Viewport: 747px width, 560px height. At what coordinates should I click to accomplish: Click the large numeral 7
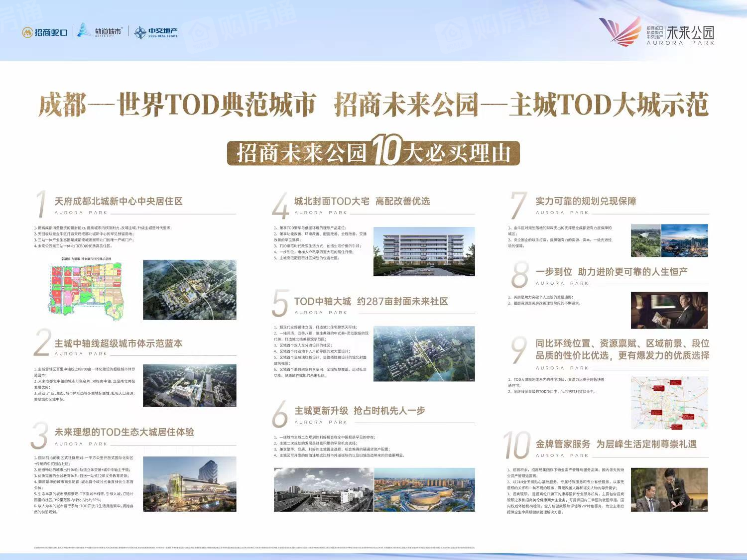[x=519, y=205]
